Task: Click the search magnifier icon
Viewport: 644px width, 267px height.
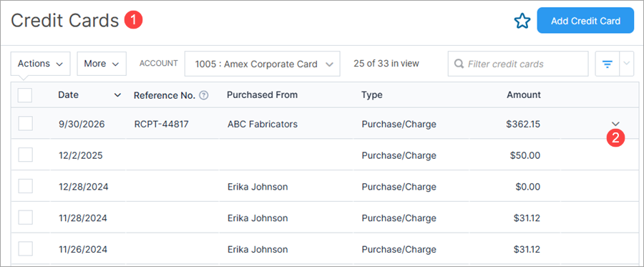Action: point(459,64)
